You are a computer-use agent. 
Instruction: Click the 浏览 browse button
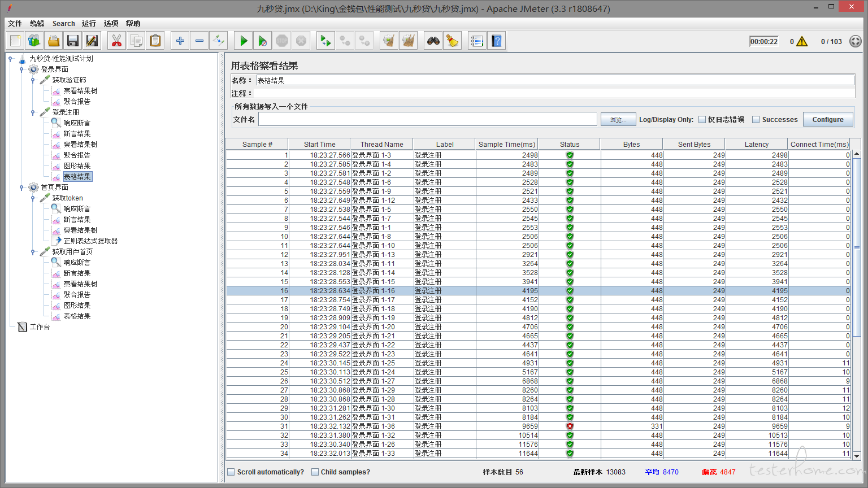618,120
